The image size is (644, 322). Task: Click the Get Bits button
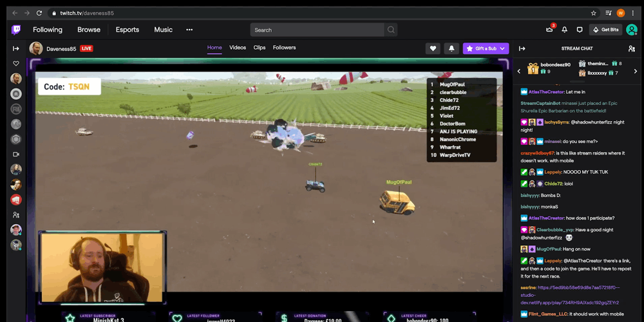(x=606, y=30)
